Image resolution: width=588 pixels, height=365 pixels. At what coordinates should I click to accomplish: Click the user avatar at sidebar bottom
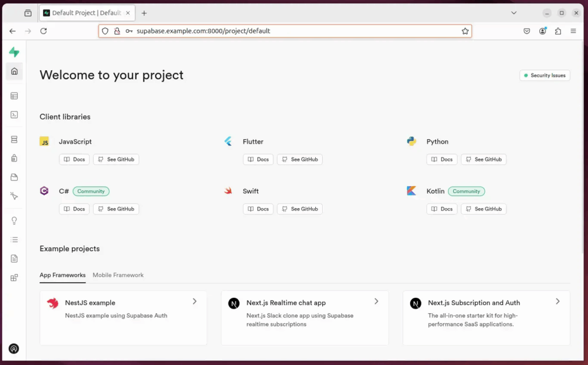click(x=14, y=349)
